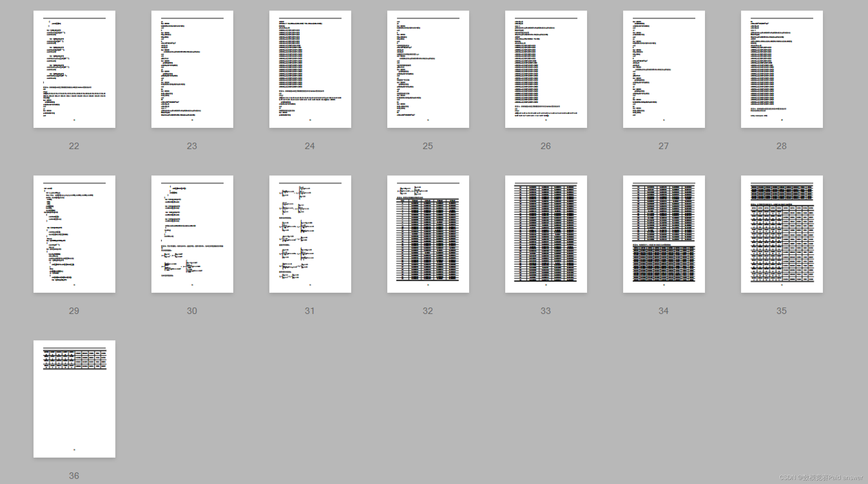Click the page number label 32

[428, 310]
